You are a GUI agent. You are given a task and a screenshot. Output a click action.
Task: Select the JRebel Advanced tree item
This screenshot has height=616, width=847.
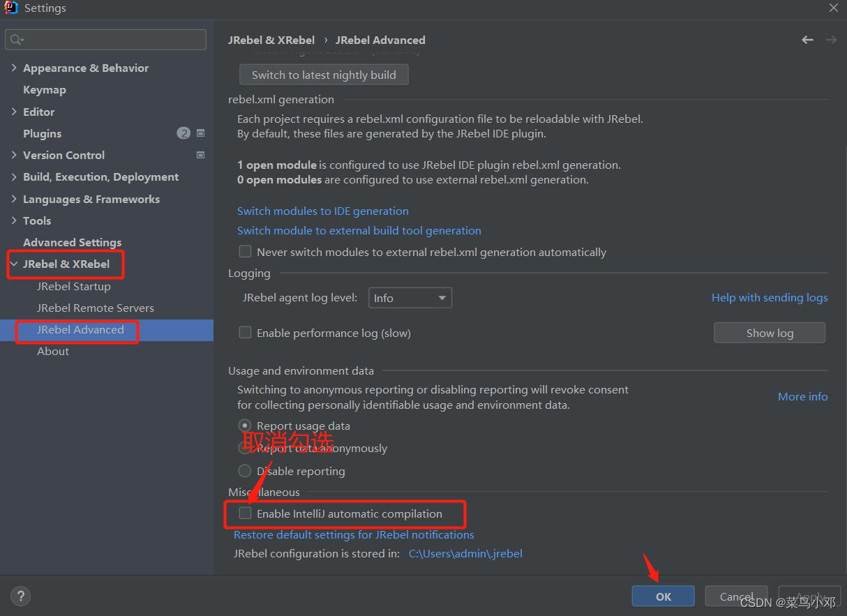(x=80, y=329)
